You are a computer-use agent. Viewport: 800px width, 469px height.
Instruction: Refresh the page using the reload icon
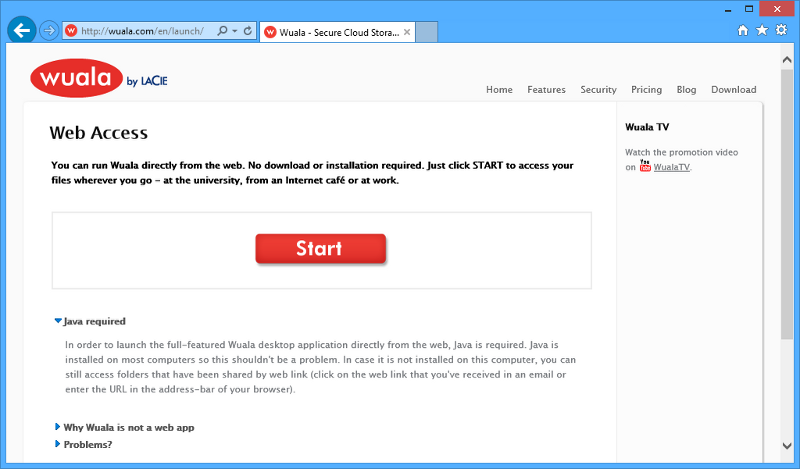click(247, 31)
